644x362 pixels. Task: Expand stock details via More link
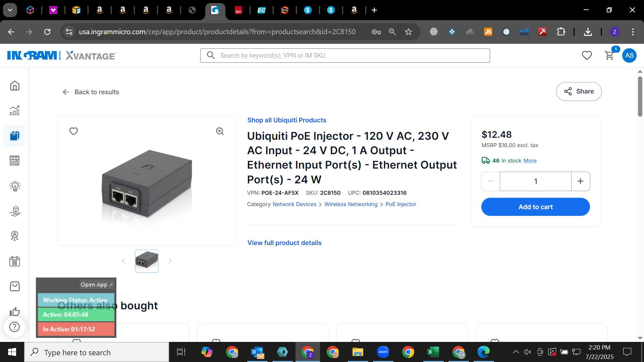pyautogui.click(x=530, y=161)
